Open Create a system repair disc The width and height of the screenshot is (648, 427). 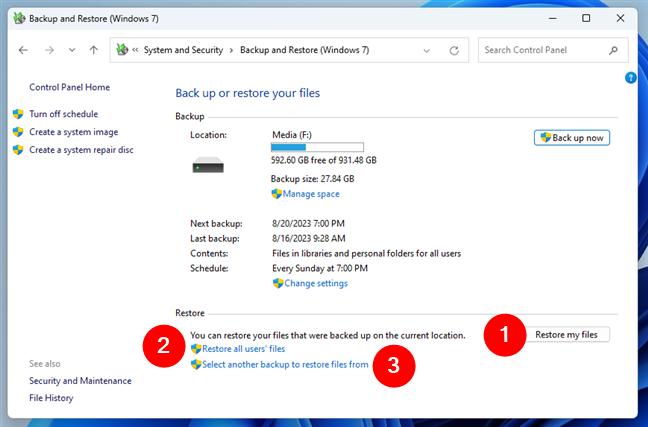(81, 150)
